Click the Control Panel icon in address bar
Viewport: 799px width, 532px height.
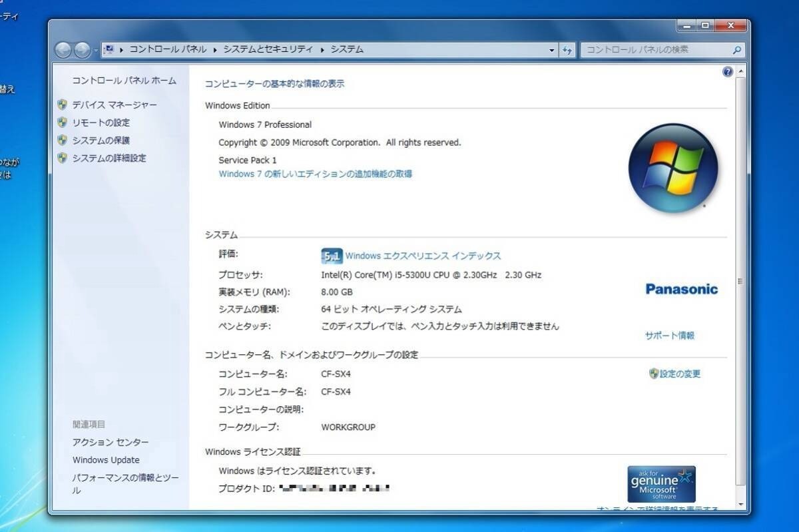point(109,49)
